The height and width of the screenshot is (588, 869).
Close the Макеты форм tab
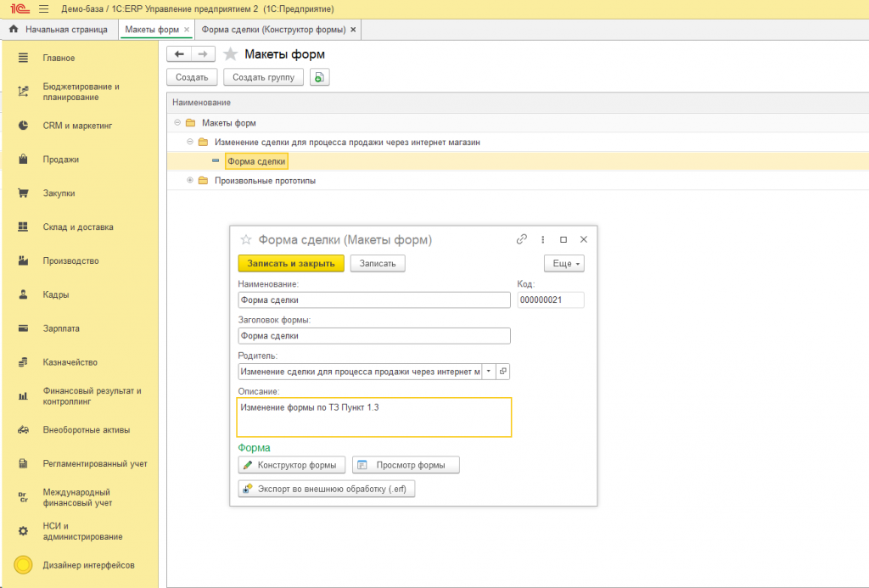coord(187,30)
